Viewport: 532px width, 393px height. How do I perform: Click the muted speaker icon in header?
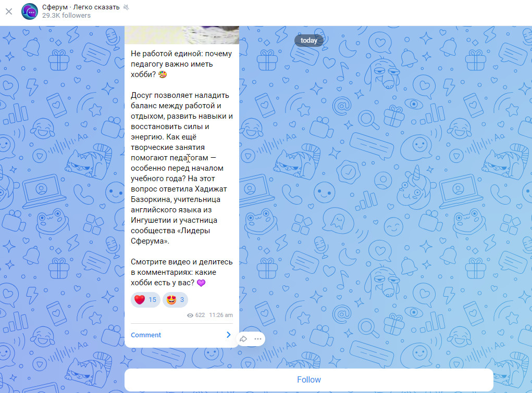[126, 7]
